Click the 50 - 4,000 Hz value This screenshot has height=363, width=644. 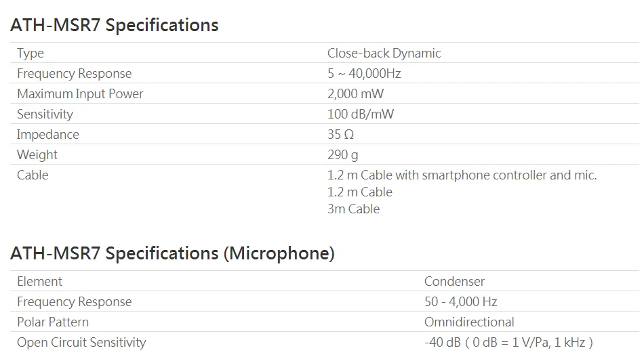click(x=461, y=302)
